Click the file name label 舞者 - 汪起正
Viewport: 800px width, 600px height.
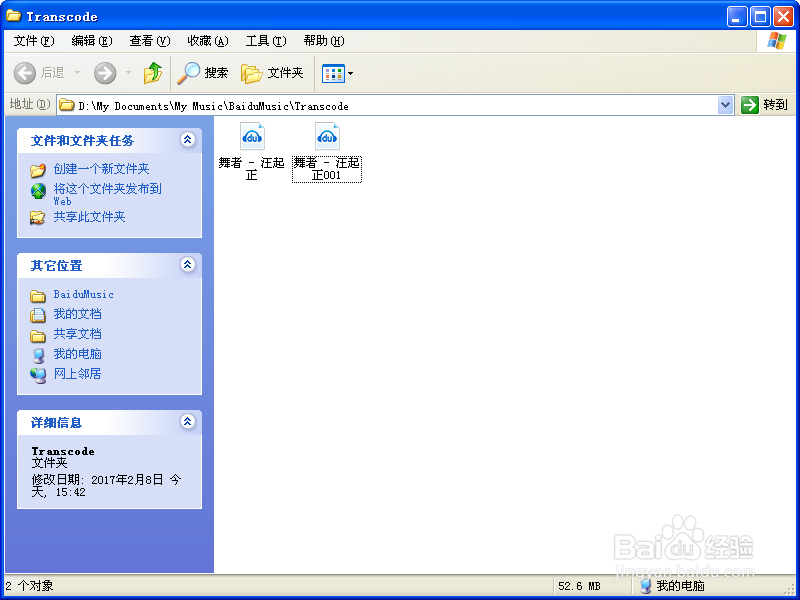point(252,169)
